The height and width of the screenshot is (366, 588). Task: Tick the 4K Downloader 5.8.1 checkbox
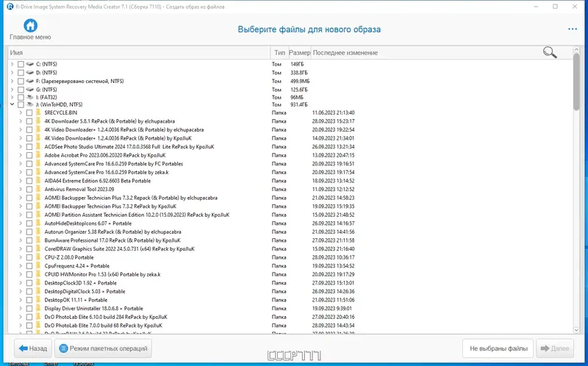click(x=29, y=121)
